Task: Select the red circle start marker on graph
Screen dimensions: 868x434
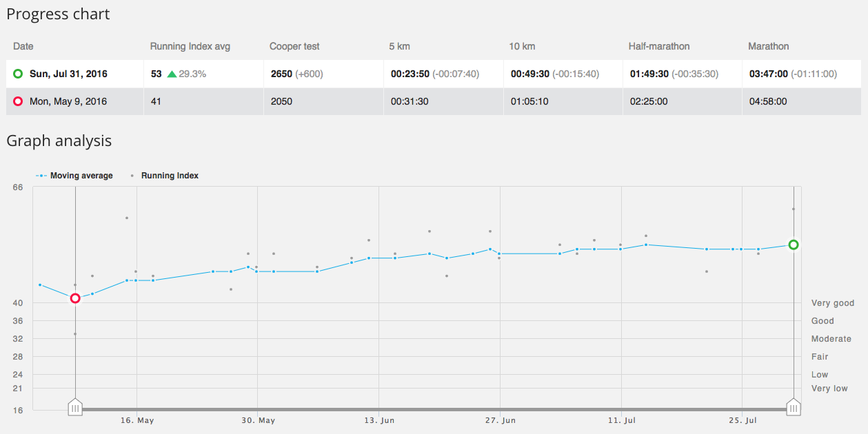Action: tap(75, 298)
